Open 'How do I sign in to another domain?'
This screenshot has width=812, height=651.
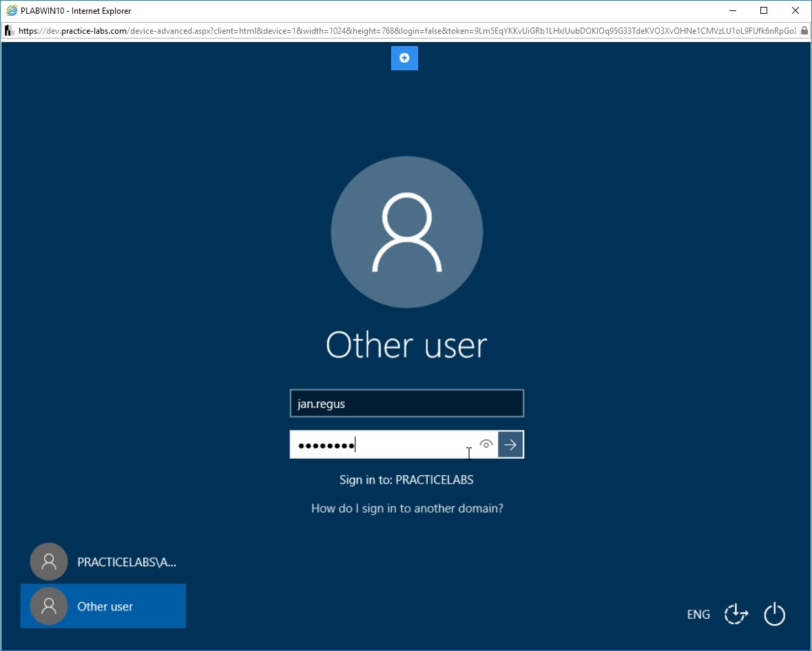coord(407,508)
